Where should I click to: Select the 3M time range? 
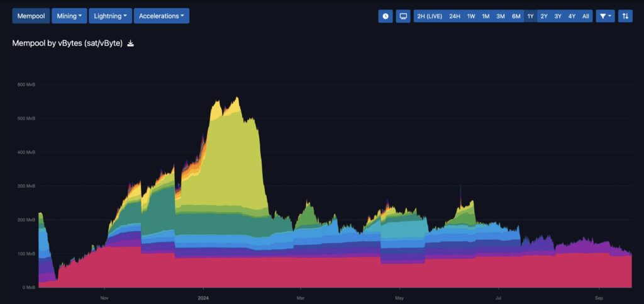click(501, 16)
